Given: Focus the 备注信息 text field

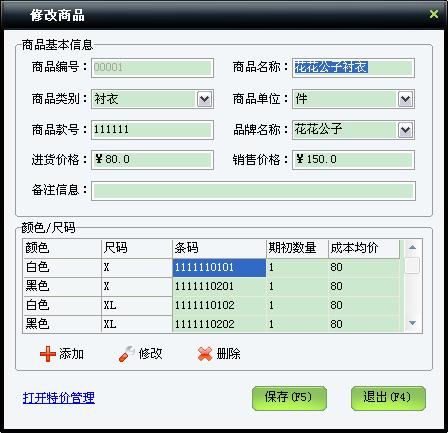Looking at the screenshot, I should click(x=253, y=191).
